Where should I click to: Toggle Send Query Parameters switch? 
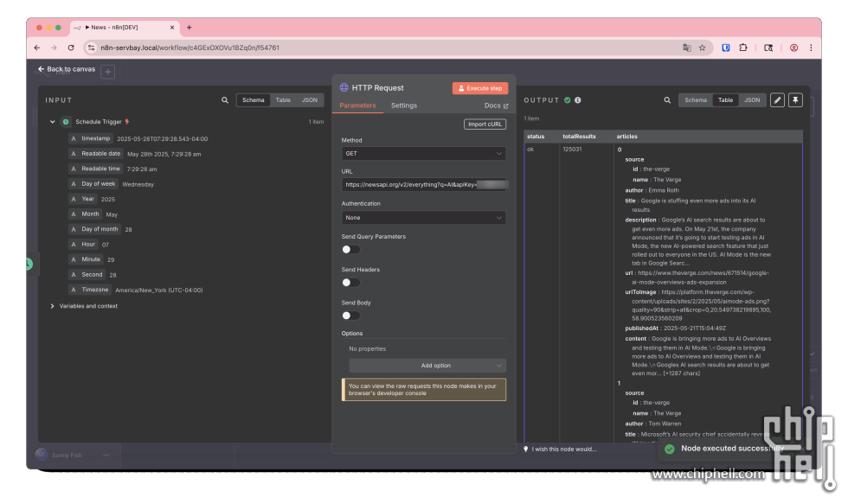[x=350, y=249]
